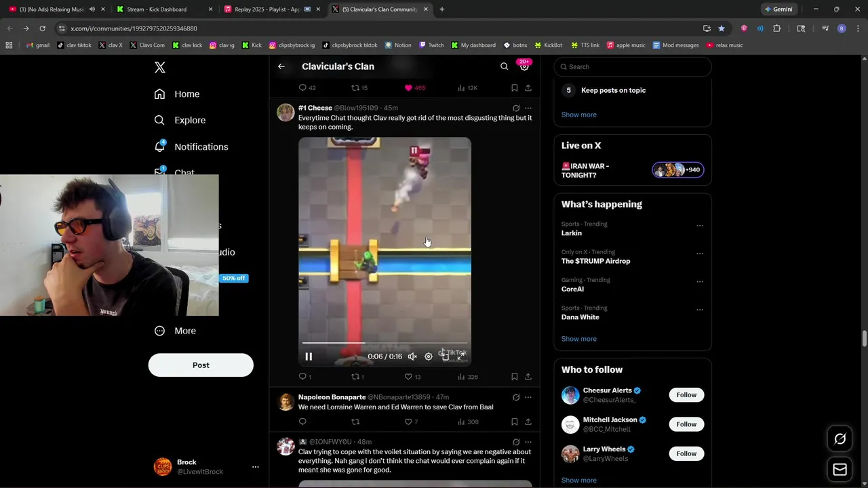Open the More menu in the sidebar
Viewport: 868px width, 488px height.
pos(175,331)
